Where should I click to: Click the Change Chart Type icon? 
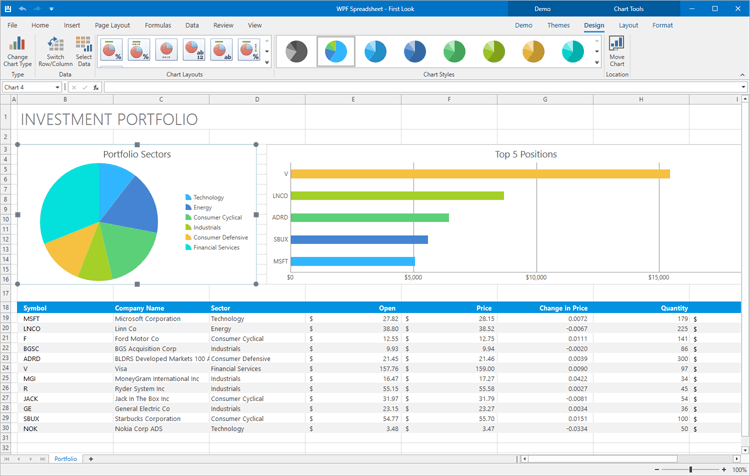(x=17, y=44)
